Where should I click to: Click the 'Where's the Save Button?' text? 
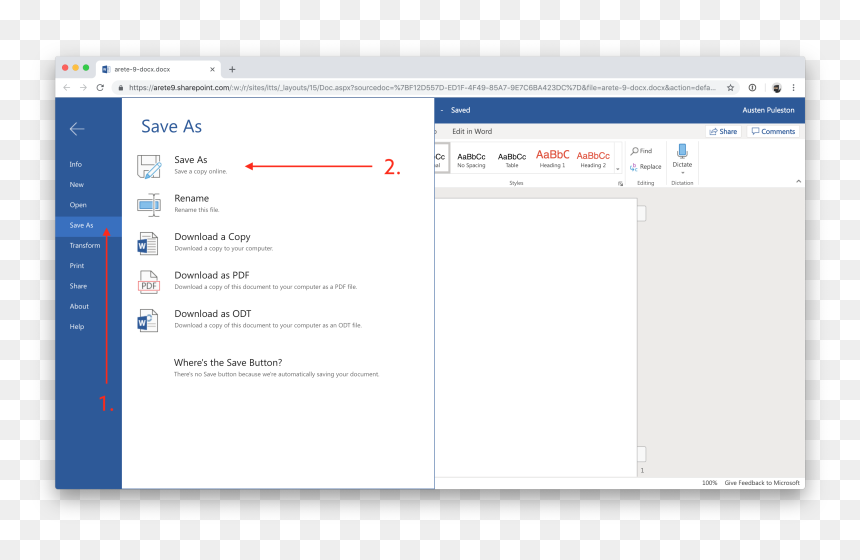228,363
